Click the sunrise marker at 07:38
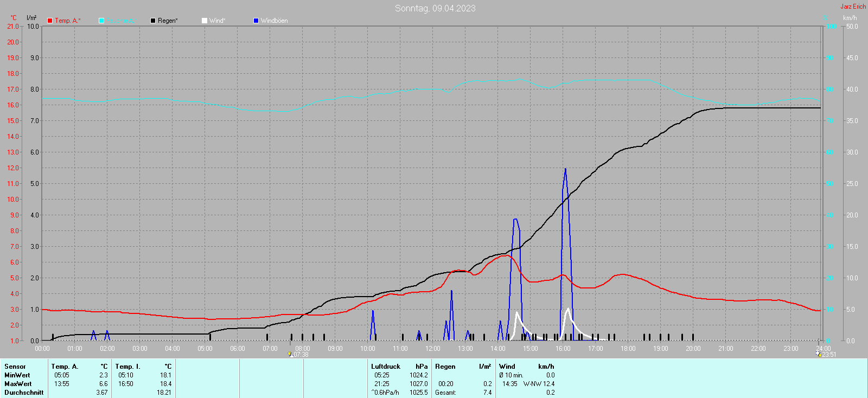868x398 pixels. coord(291,354)
